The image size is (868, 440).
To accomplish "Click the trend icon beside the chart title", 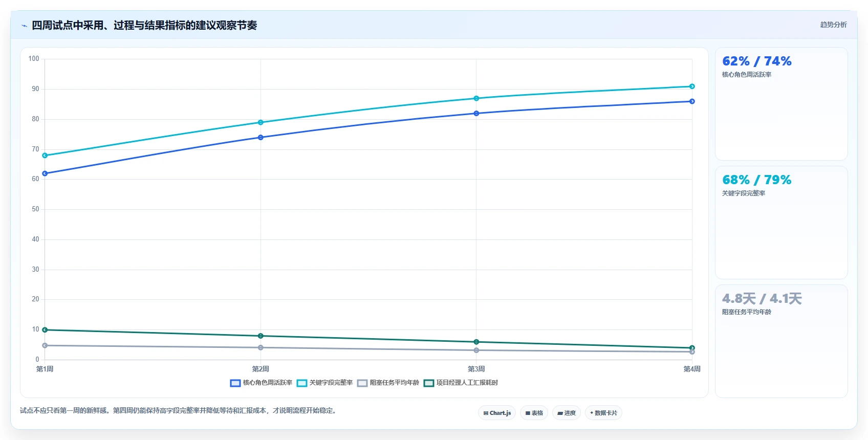I will point(24,26).
